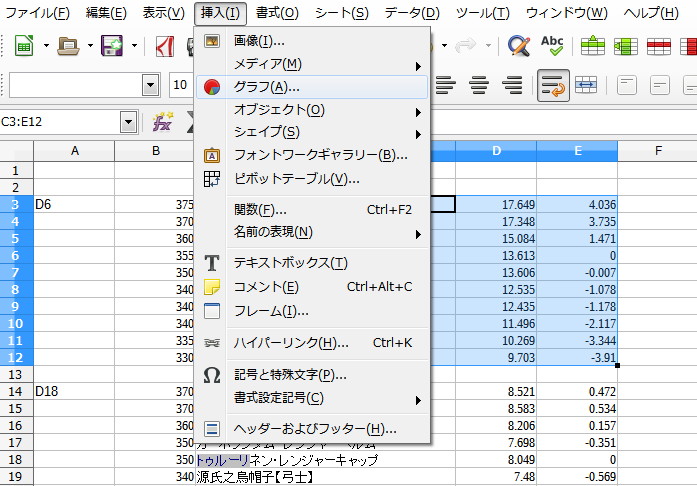697x486 pixels.
Task: Click the Find & Replace icon
Action: [x=518, y=45]
